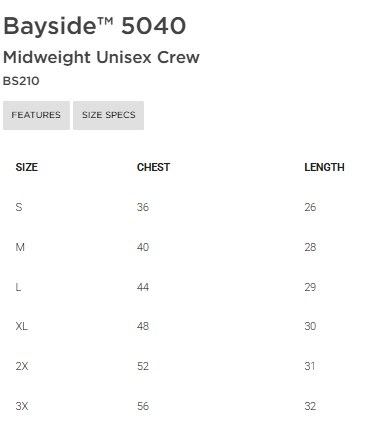Select the 3X size row label
The width and height of the screenshot is (369, 424).
point(22,406)
